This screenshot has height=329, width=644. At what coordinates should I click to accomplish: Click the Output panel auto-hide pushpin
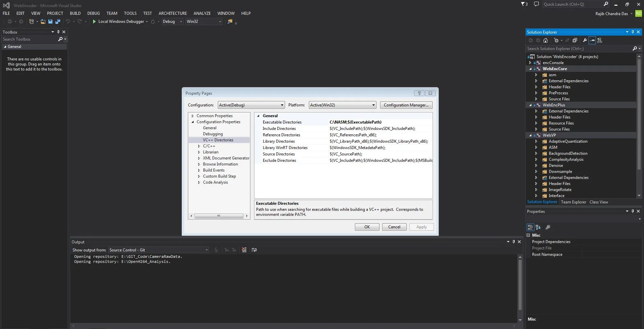pos(514,242)
